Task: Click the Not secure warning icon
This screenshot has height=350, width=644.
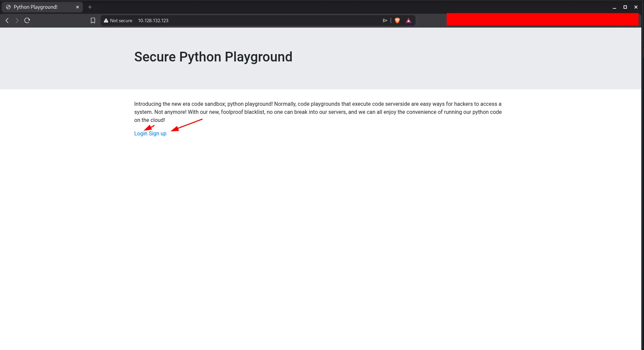Action: (x=106, y=20)
